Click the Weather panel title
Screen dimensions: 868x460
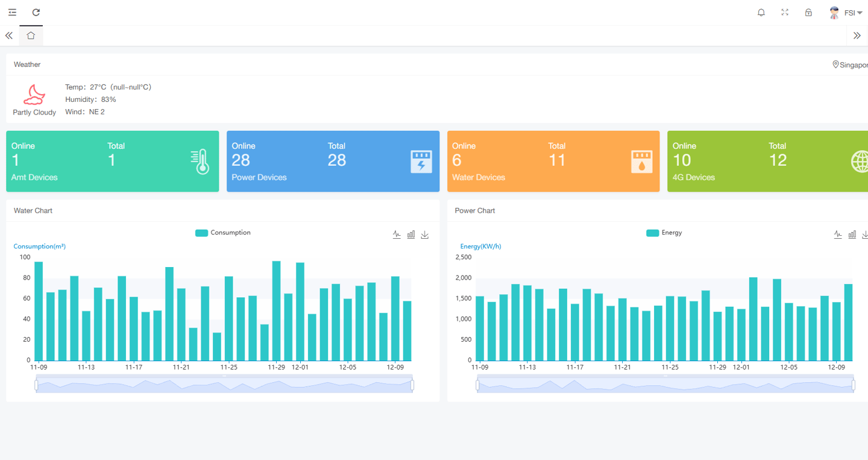click(27, 65)
